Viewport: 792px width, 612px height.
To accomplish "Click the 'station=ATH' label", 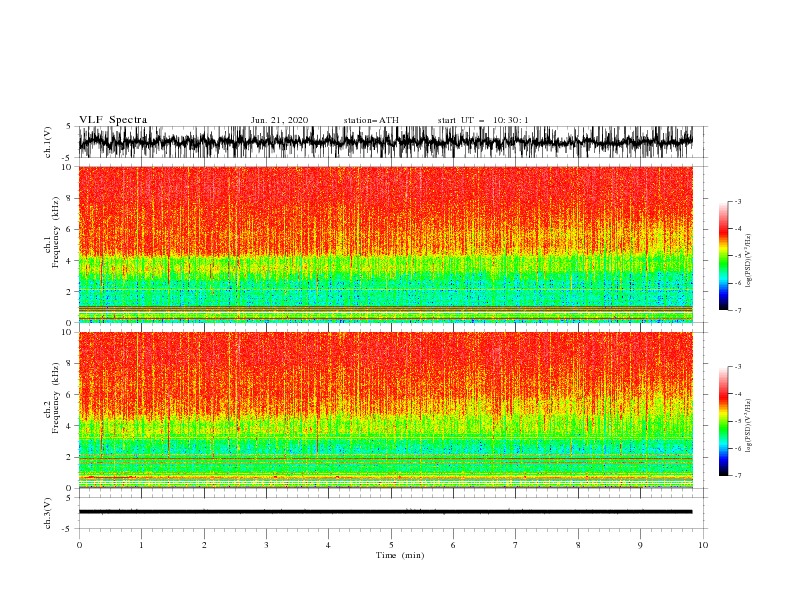I will click(371, 120).
